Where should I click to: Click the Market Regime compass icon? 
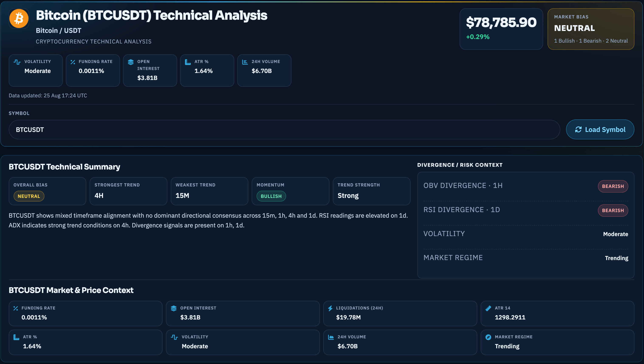click(488, 337)
